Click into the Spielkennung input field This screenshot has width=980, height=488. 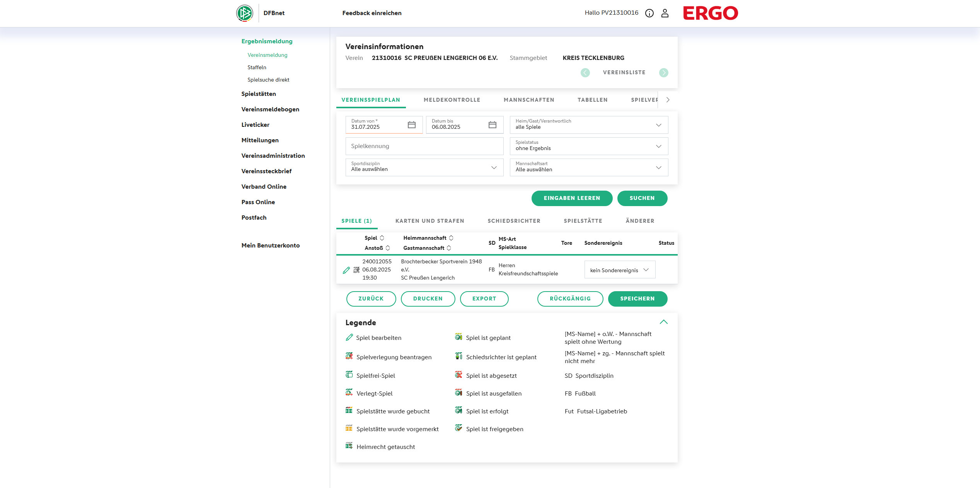(x=424, y=146)
